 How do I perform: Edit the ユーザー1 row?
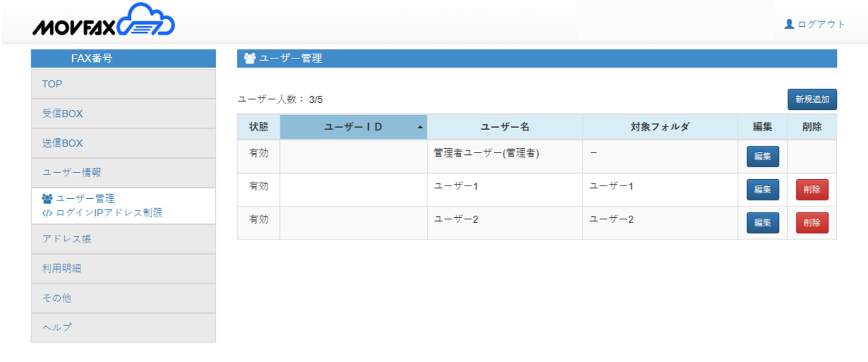coord(763,190)
